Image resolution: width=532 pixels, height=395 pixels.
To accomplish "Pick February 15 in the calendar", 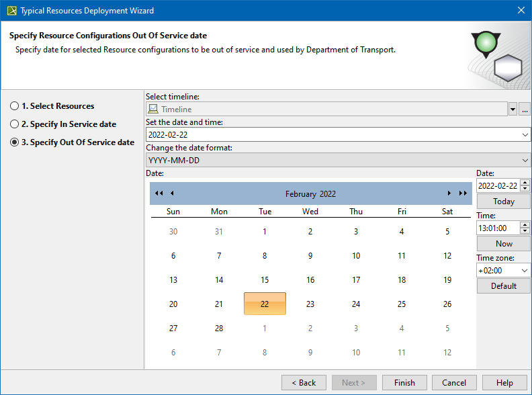I will point(265,280).
